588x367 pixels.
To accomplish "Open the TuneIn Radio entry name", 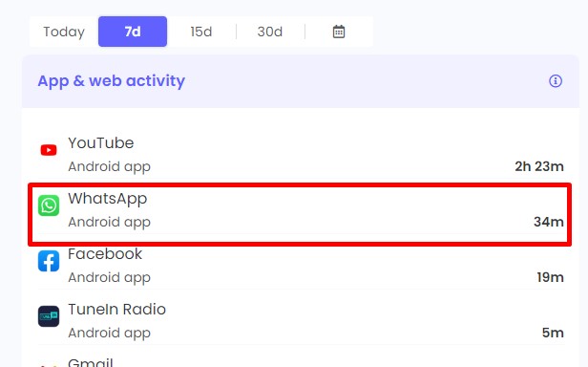I will click(x=117, y=310).
